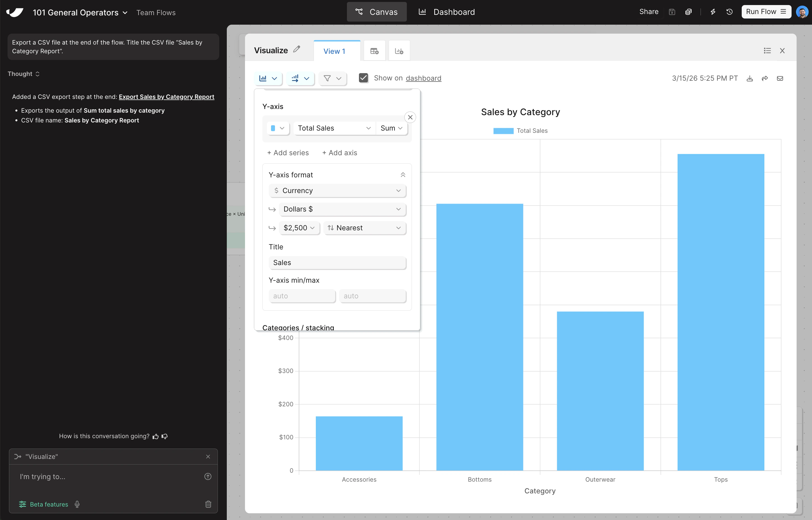The height and width of the screenshot is (520, 812).
Task: Open the series color swatch picker
Action: [278, 128]
